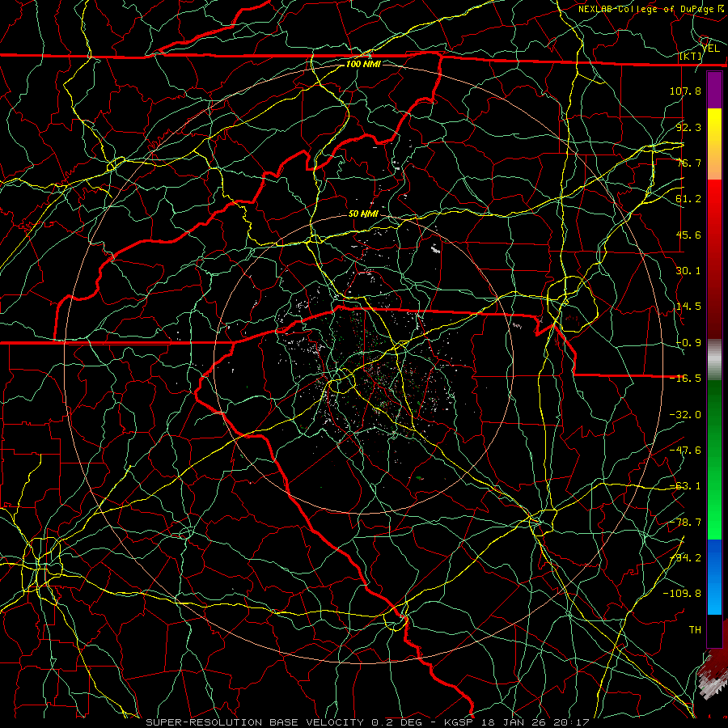Screen dimensions: 728x728
Task: Click the -63.1 velocity scale value
Action: tap(685, 486)
